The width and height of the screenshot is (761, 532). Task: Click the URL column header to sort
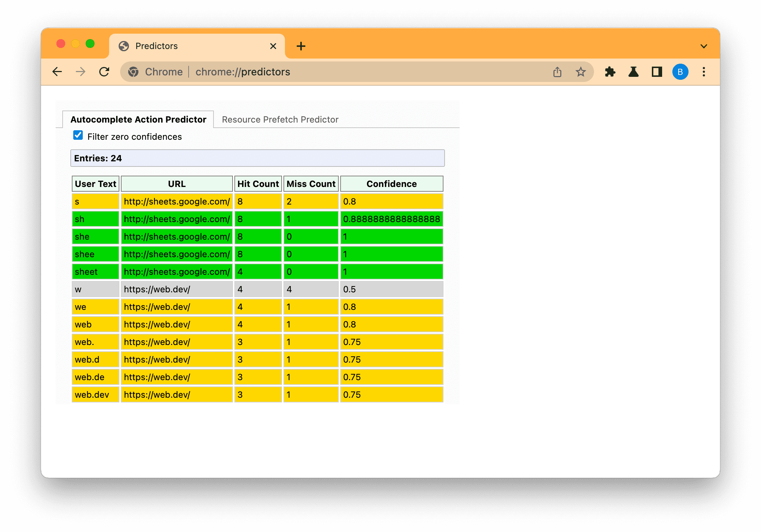176,184
